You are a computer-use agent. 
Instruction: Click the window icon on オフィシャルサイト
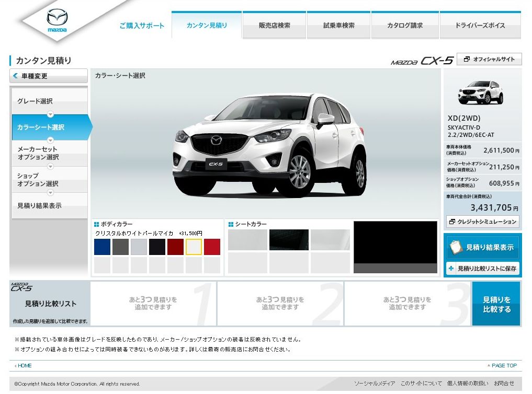[467, 59]
